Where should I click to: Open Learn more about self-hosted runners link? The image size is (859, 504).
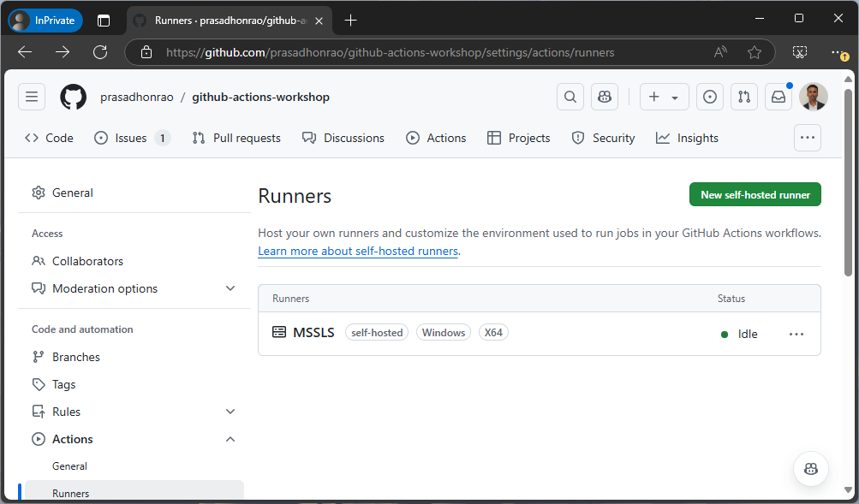click(x=358, y=251)
